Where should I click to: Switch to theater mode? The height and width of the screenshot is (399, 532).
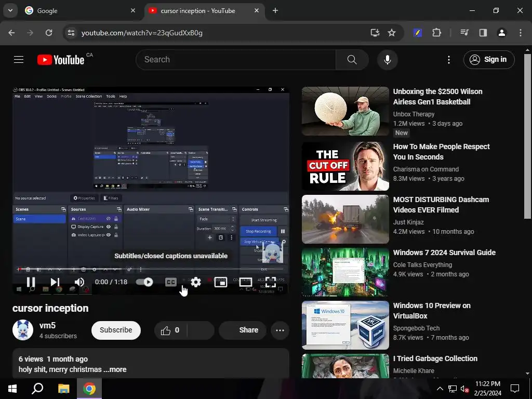[245, 282]
